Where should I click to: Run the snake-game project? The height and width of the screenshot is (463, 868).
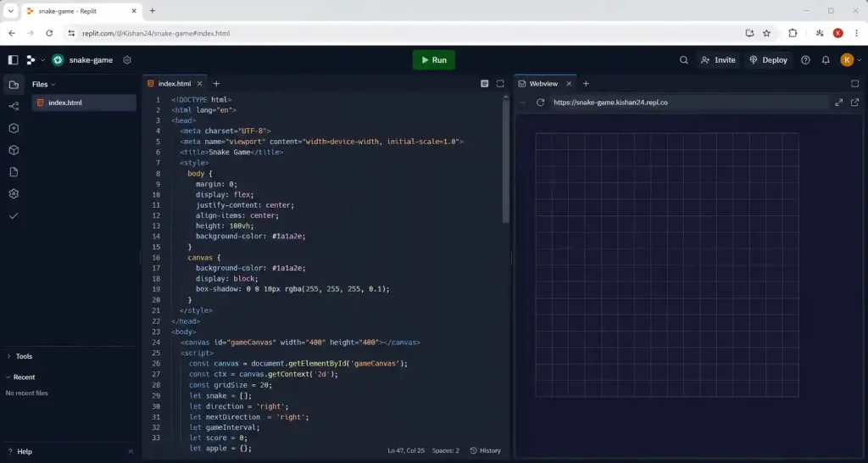[x=434, y=60]
